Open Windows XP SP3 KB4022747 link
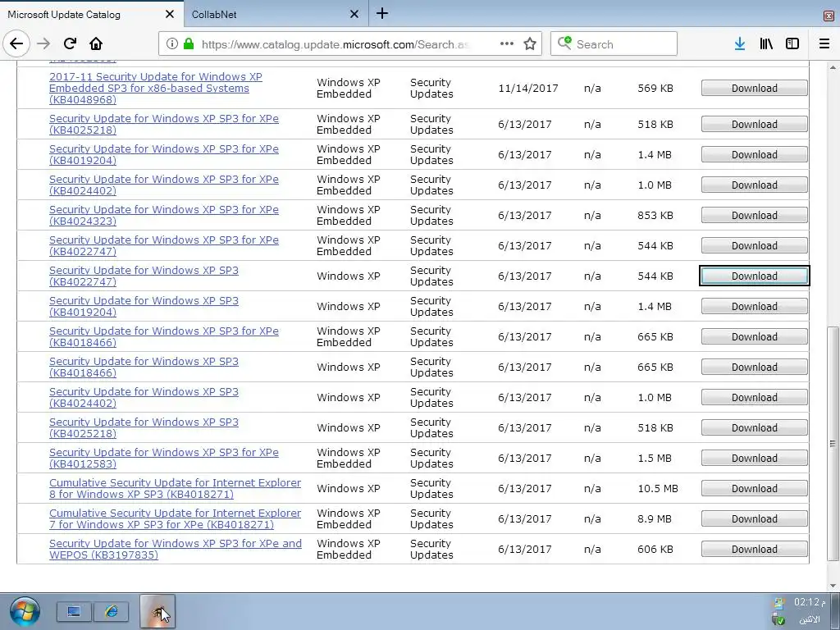Image resolution: width=840 pixels, height=630 pixels. point(144,276)
